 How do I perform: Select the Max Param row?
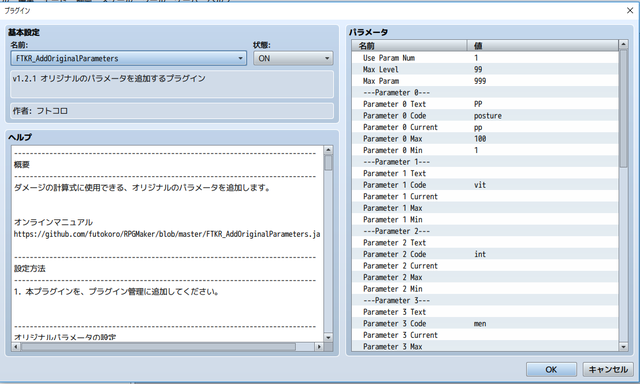[x=485, y=81]
